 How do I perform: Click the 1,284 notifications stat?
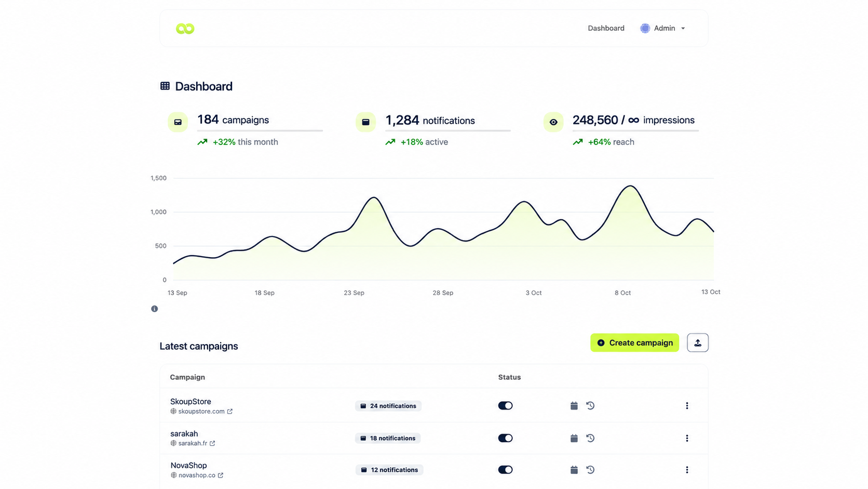tap(430, 121)
